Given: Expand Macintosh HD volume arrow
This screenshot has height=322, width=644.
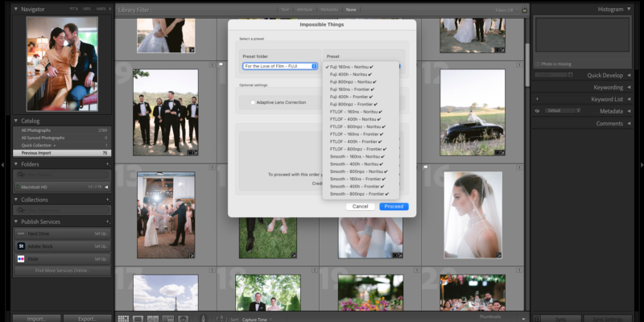Looking at the screenshot, I should click(x=106, y=188).
